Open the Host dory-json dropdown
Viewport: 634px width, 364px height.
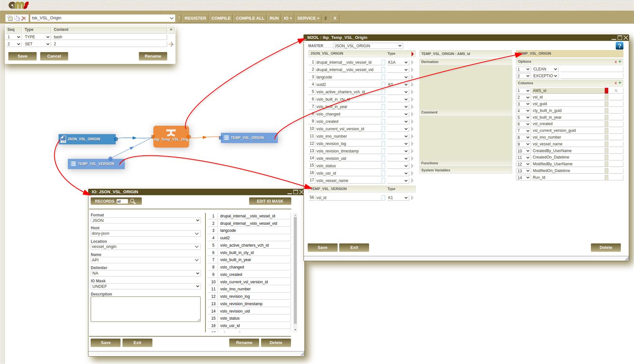146,234
